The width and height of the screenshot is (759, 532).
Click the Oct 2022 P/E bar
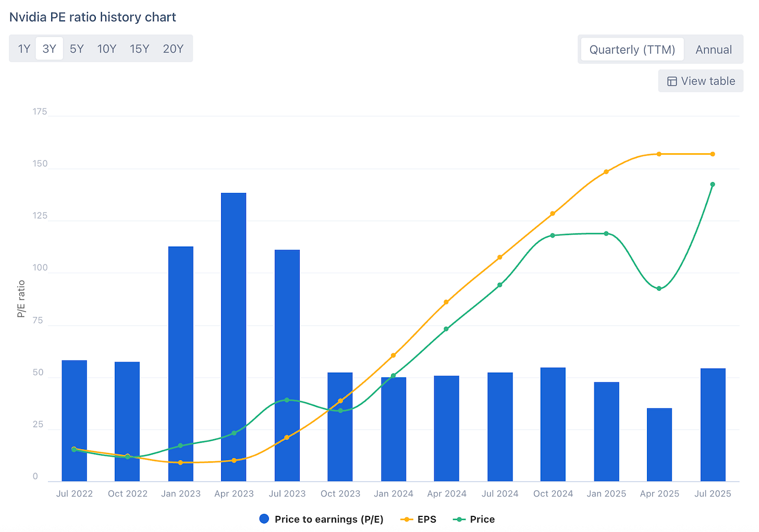pos(127,422)
